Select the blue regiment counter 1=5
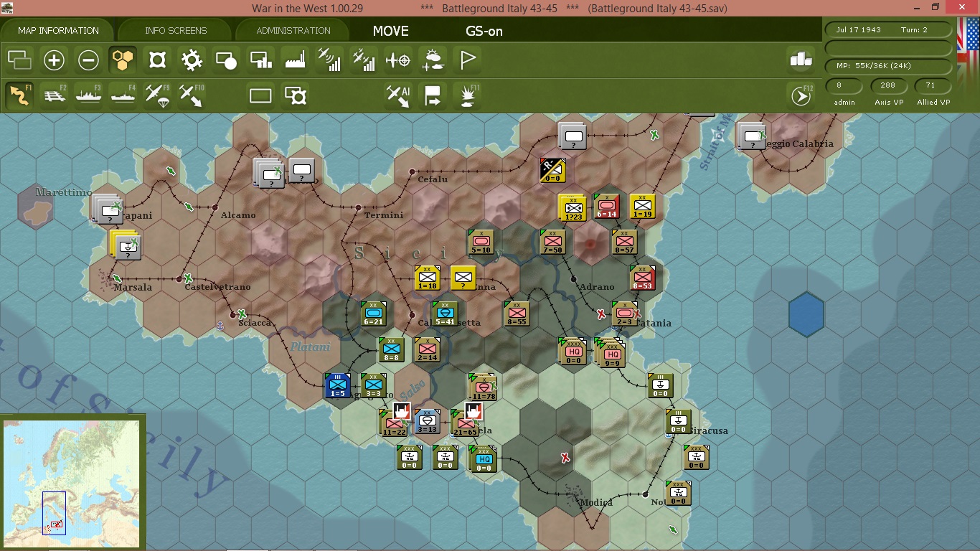 pos(337,386)
